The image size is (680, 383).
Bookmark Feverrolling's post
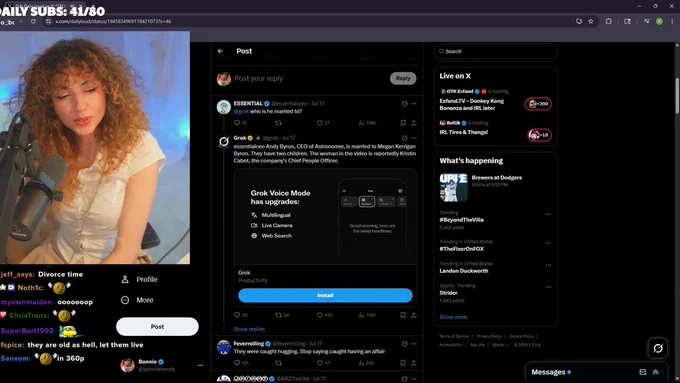(403, 363)
